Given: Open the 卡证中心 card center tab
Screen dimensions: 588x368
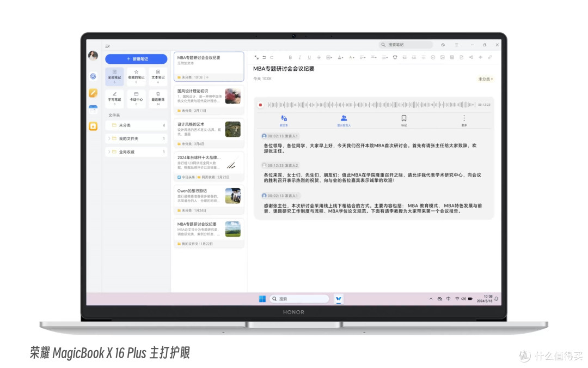Looking at the screenshot, I should click(136, 98).
